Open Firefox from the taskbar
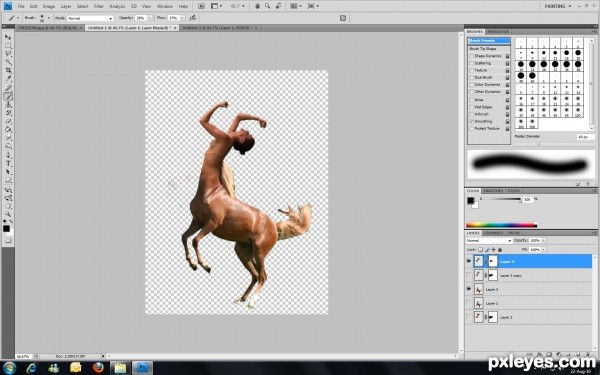The image size is (600, 375). (98, 368)
